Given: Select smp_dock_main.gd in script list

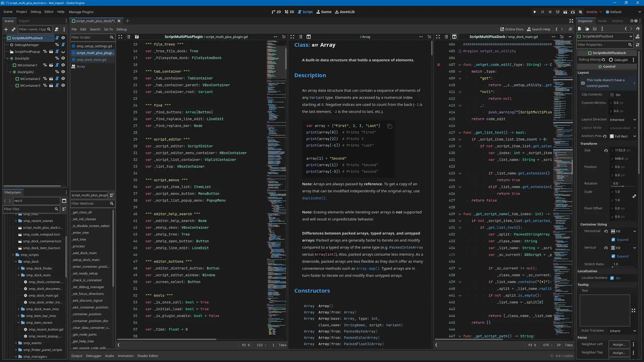Looking at the screenshot, I should (91, 60).
